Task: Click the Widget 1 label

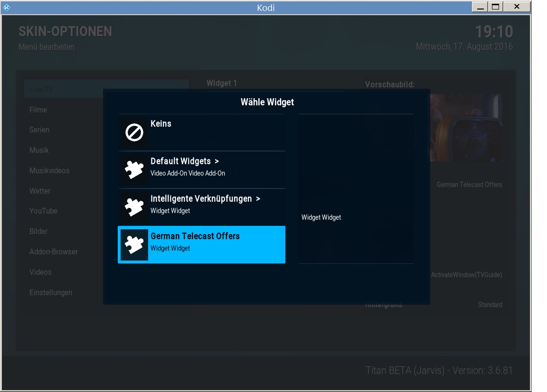Action: pyautogui.click(x=222, y=83)
